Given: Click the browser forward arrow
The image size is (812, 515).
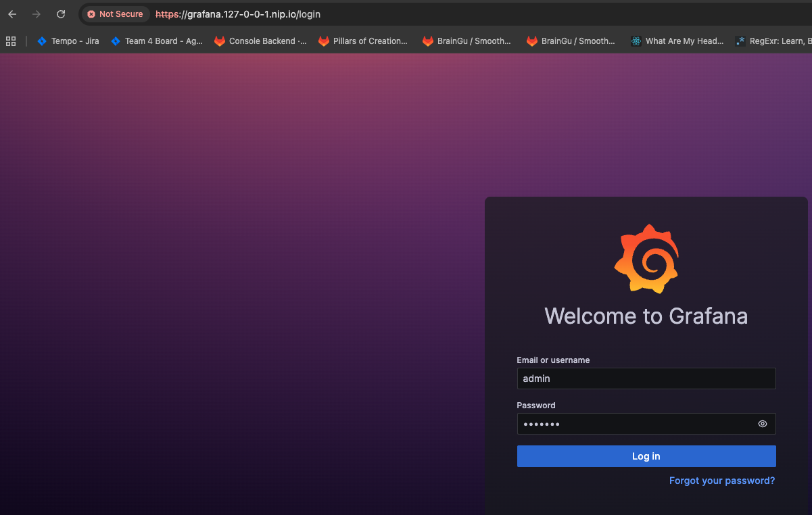Looking at the screenshot, I should [37, 14].
